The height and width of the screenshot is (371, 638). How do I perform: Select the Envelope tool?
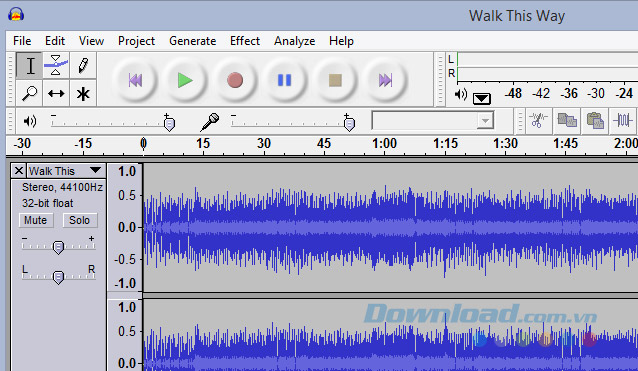pyautogui.click(x=56, y=65)
